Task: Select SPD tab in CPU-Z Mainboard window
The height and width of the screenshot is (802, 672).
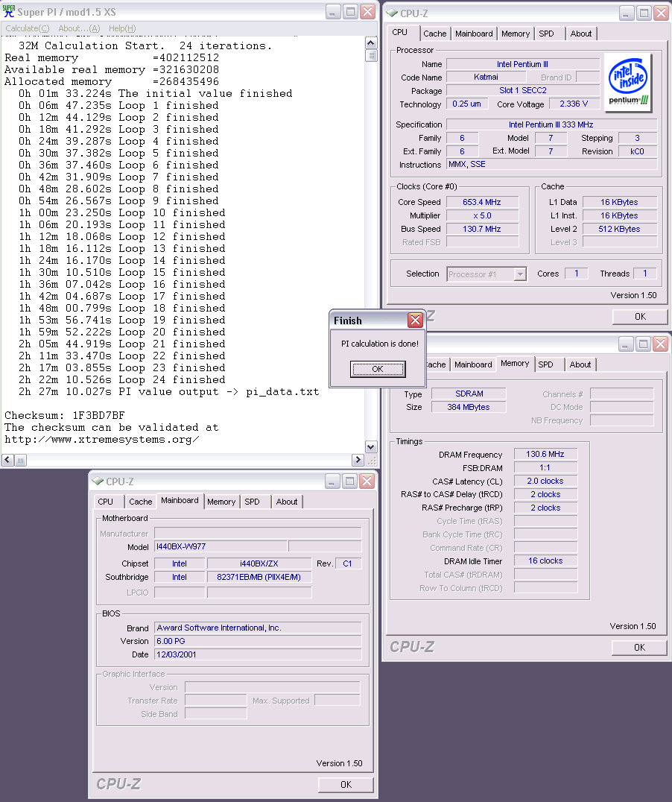Action: [252, 502]
